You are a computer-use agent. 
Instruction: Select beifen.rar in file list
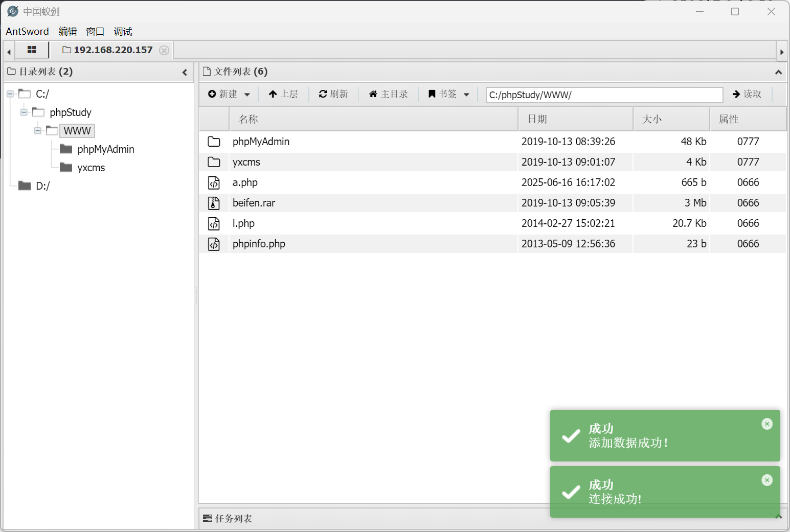pyautogui.click(x=492, y=203)
